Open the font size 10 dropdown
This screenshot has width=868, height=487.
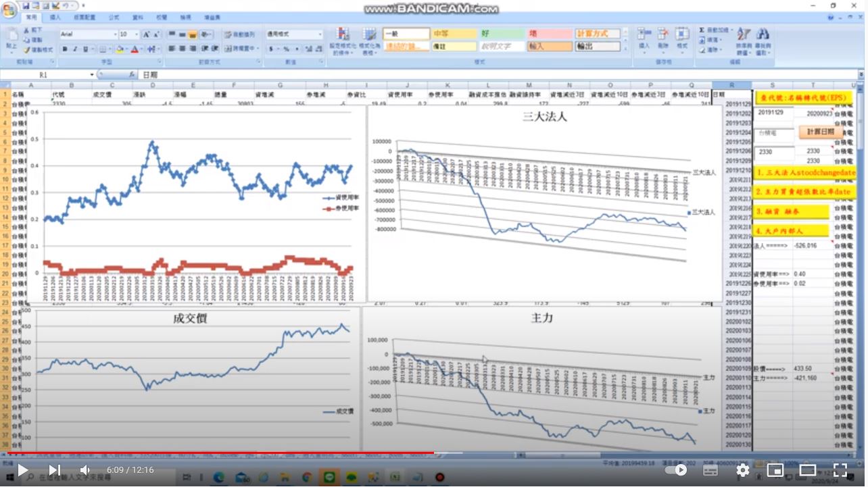pyautogui.click(x=137, y=34)
